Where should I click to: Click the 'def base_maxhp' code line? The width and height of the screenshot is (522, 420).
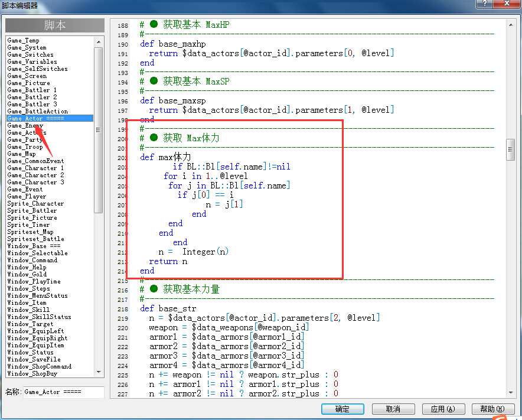click(x=173, y=44)
